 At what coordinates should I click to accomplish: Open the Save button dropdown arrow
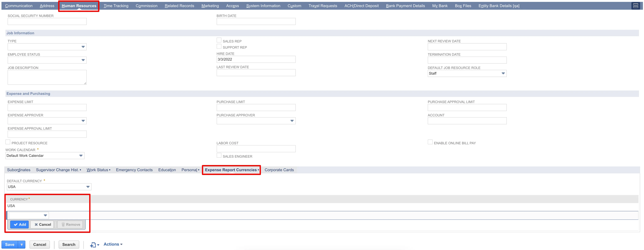[22, 245]
